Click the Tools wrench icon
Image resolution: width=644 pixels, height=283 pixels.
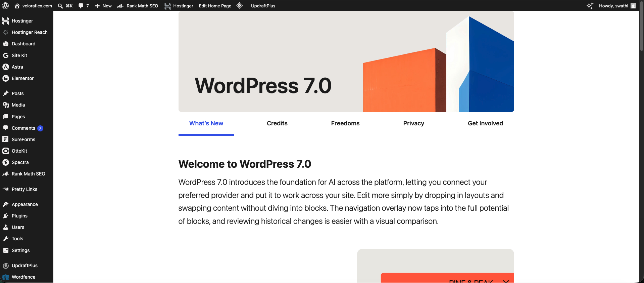pos(6,239)
